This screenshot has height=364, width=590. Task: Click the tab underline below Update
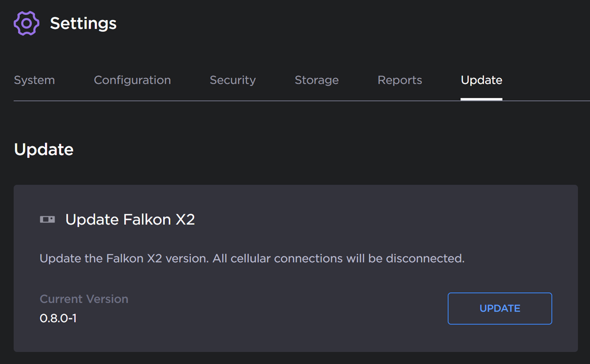pyautogui.click(x=481, y=100)
